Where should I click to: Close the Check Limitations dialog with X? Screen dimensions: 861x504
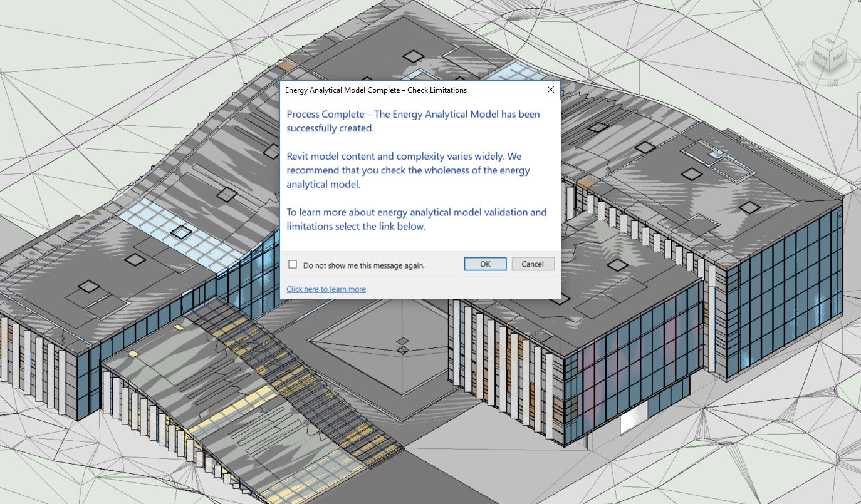click(550, 90)
